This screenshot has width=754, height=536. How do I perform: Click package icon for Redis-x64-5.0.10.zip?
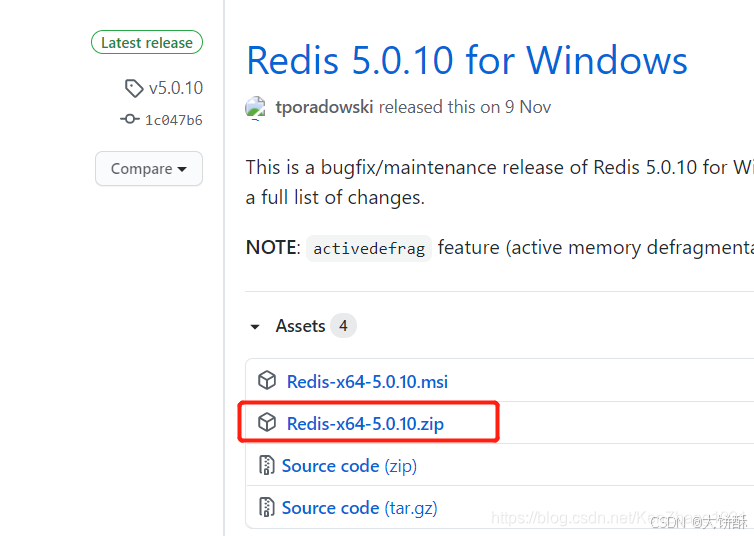pyautogui.click(x=267, y=423)
